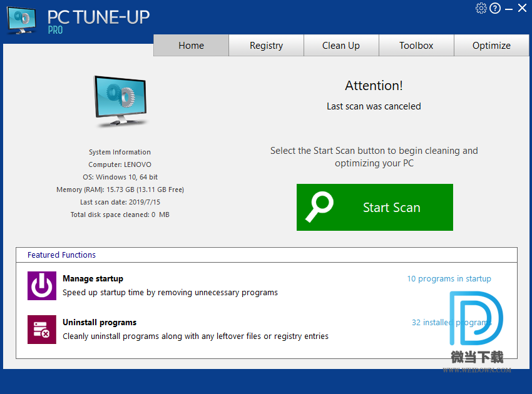This screenshot has width=532, height=394.
Task: Click 'Total disk space cleaned: 0 MB'
Action: [x=120, y=215]
